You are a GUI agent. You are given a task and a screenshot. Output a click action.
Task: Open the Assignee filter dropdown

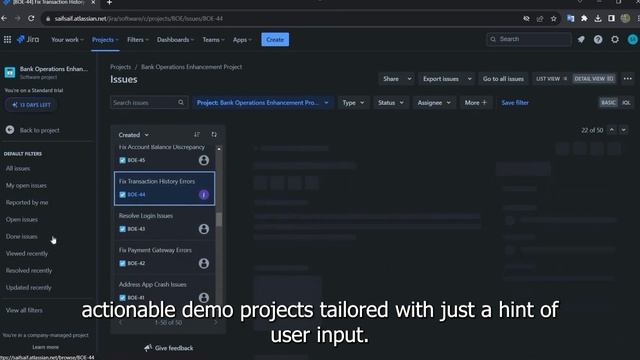(x=434, y=102)
